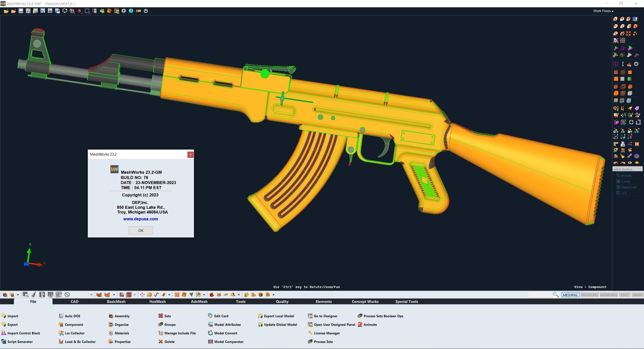Click the search input field near MESHING

[x=540, y=295]
